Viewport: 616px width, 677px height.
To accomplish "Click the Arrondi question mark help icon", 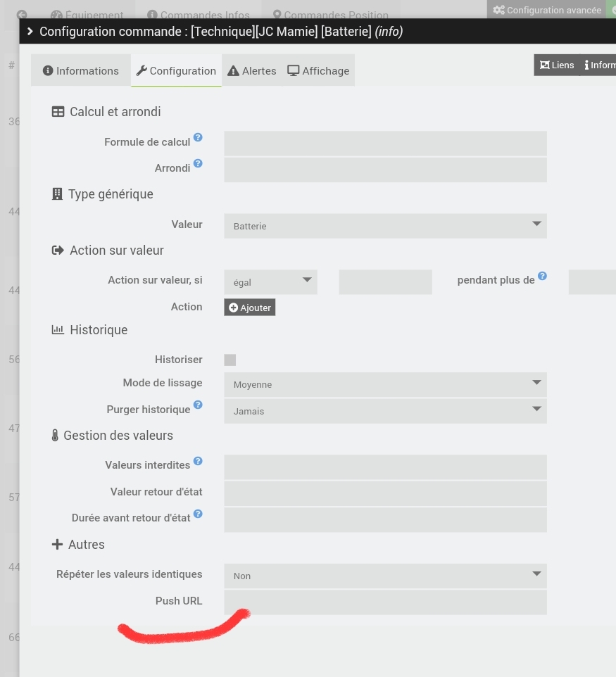I will [198, 163].
